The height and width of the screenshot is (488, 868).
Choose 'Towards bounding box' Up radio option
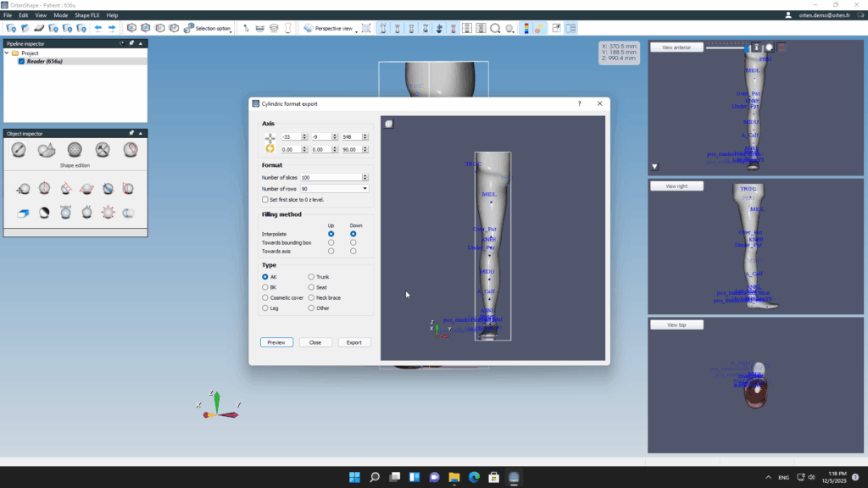point(331,242)
